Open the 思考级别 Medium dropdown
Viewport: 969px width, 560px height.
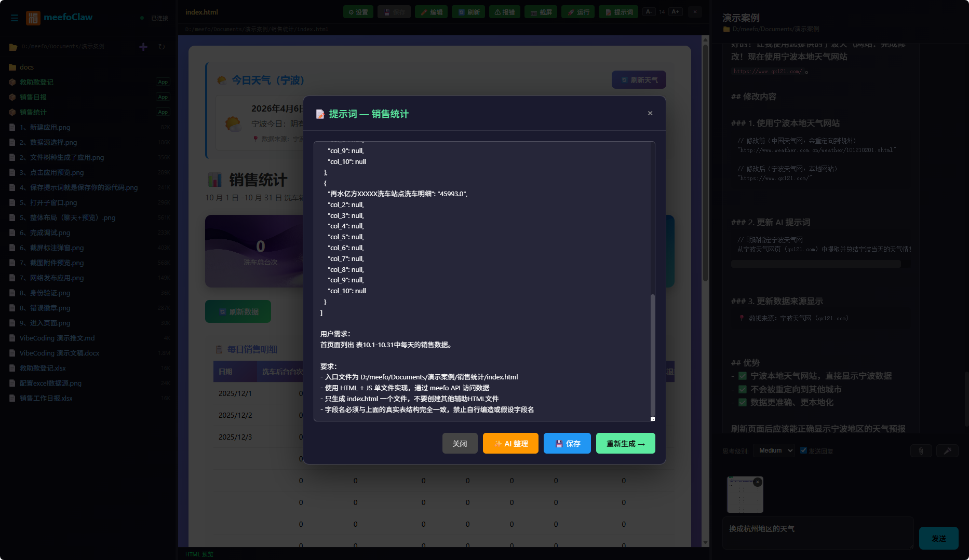(774, 450)
